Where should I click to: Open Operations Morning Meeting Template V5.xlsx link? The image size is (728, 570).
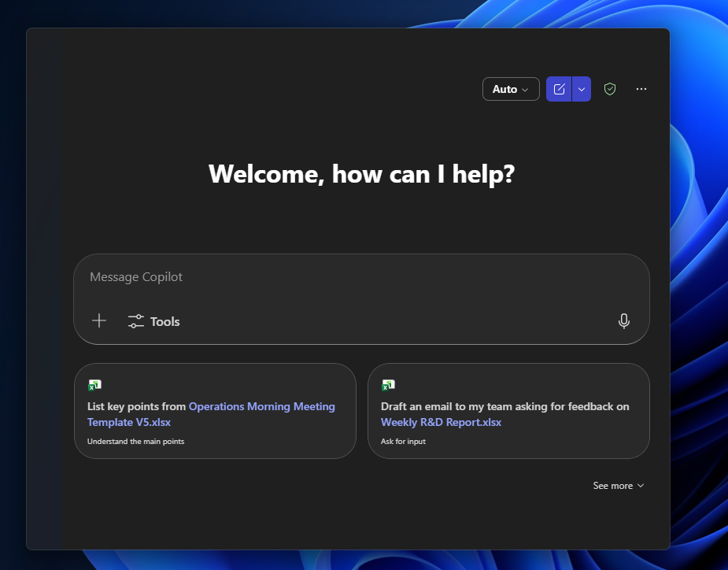tap(211, 414)
